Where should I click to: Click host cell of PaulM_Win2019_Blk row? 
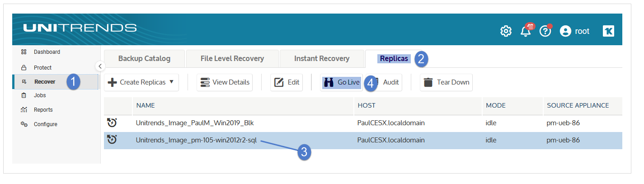(391, 123)
